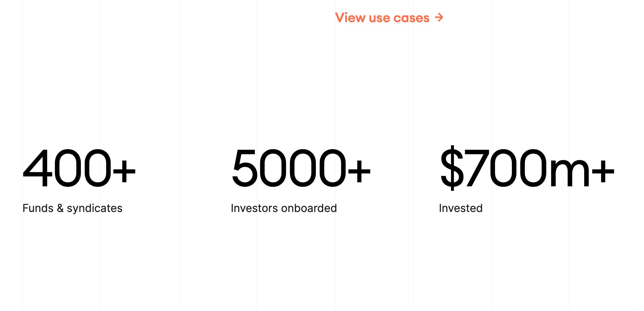Click the arrow icon beside View use cases
The width and height of the screenshot is (644, 311).
(x=439, y=18)
